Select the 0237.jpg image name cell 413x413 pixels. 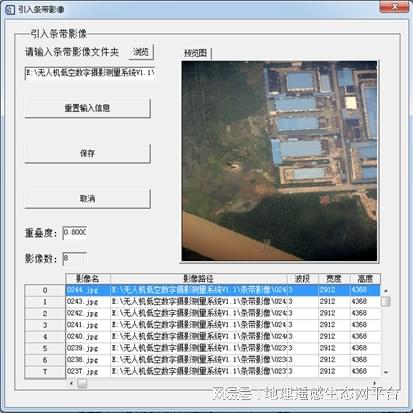click(x=88, y=371)
